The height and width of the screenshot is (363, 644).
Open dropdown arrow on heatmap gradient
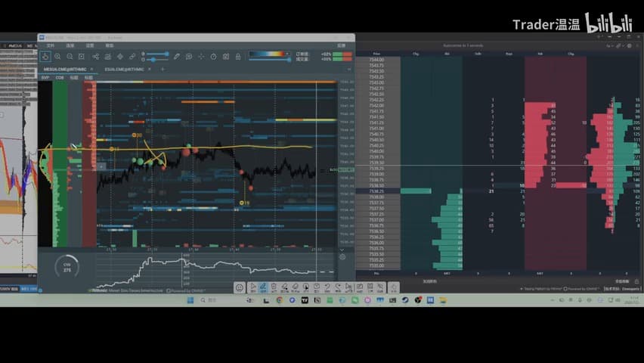click(x=287, y=54)
